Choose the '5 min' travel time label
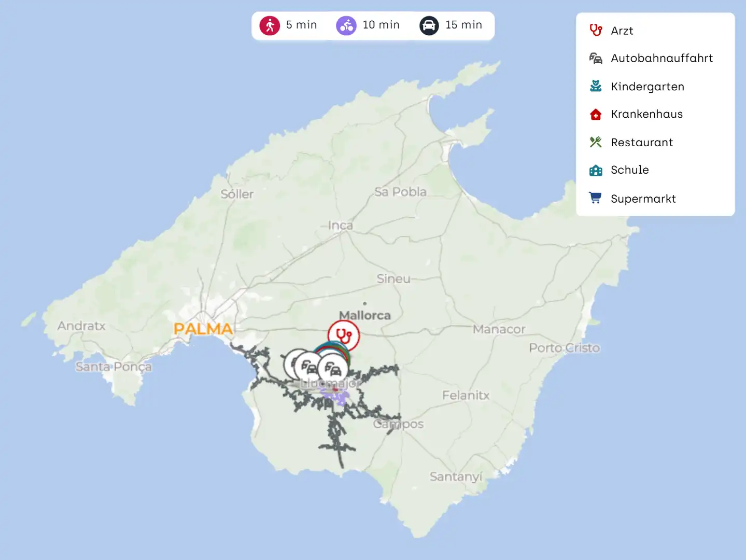746x560 pixels. tap(302, 25)
